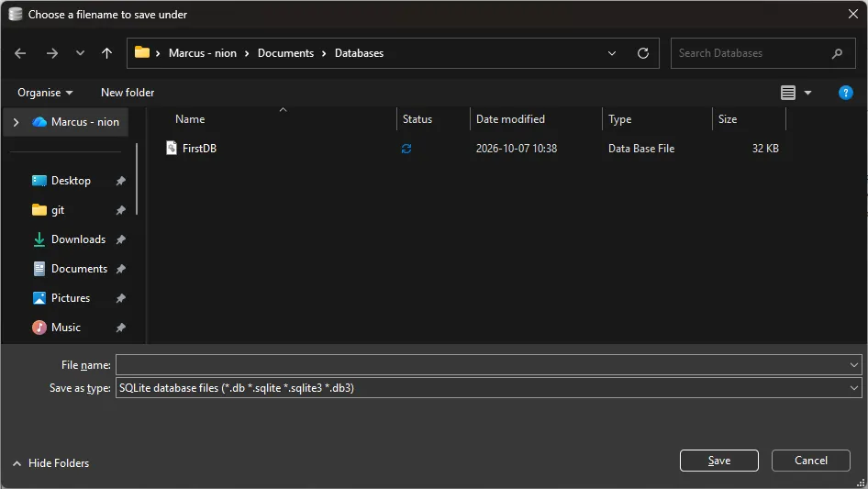Navigate up one folder level
Screen dimensions: 868x489
coord(106,53)
